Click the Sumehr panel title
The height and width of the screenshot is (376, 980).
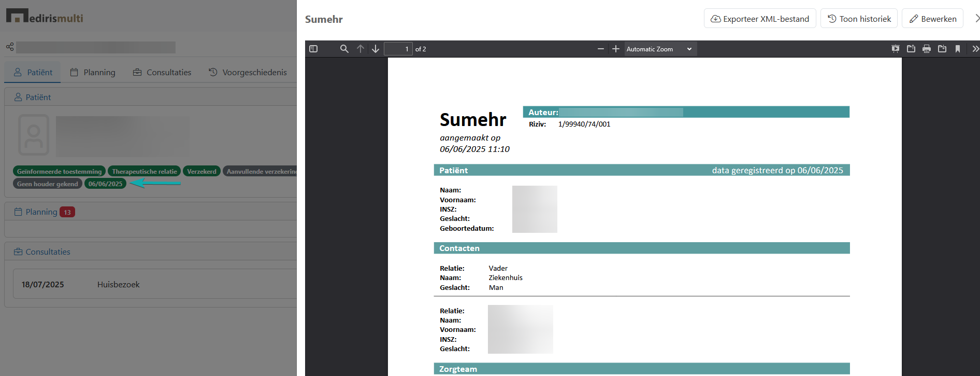(x=324, y=19)
